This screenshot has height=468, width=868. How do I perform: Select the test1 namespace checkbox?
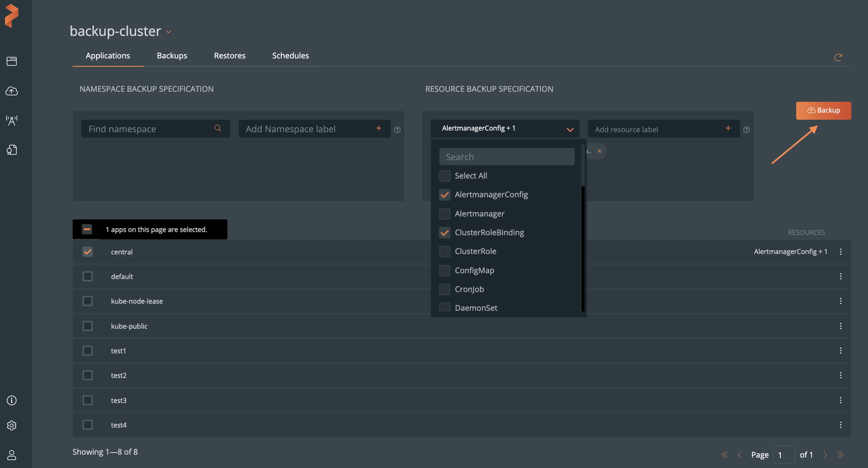(88, 351)
